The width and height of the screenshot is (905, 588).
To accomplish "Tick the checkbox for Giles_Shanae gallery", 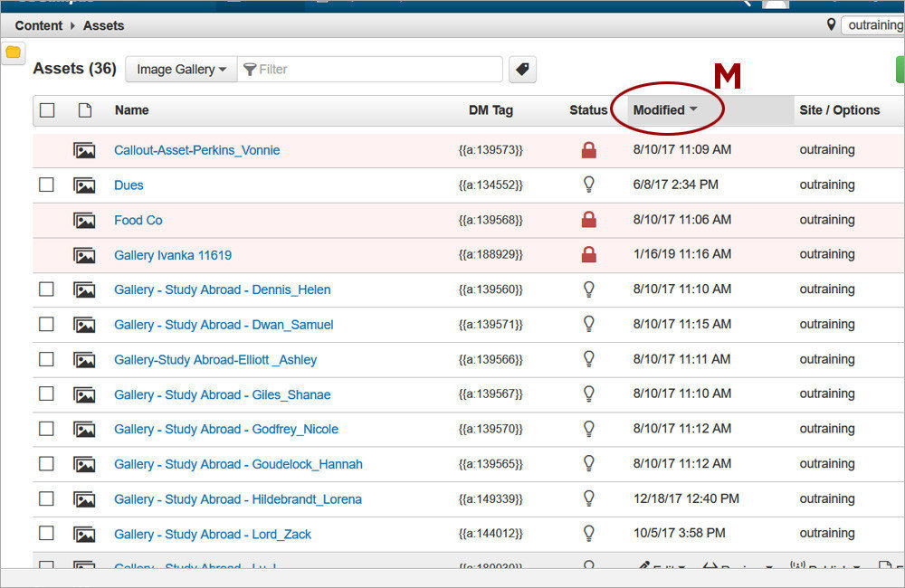I will pos(46,394).
